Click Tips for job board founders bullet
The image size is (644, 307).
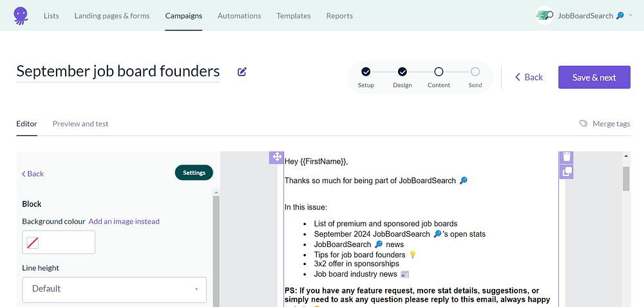[x=365, y=255]
